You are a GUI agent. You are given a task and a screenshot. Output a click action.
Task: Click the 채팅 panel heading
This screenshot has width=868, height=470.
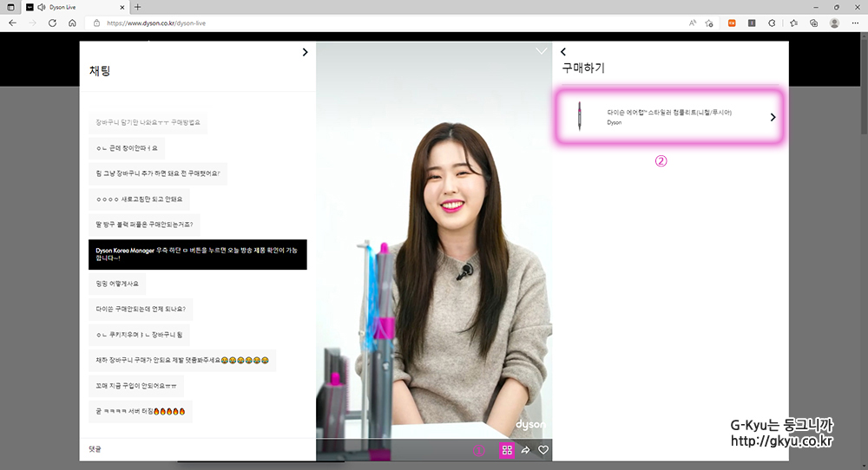[x=100, y=71]
